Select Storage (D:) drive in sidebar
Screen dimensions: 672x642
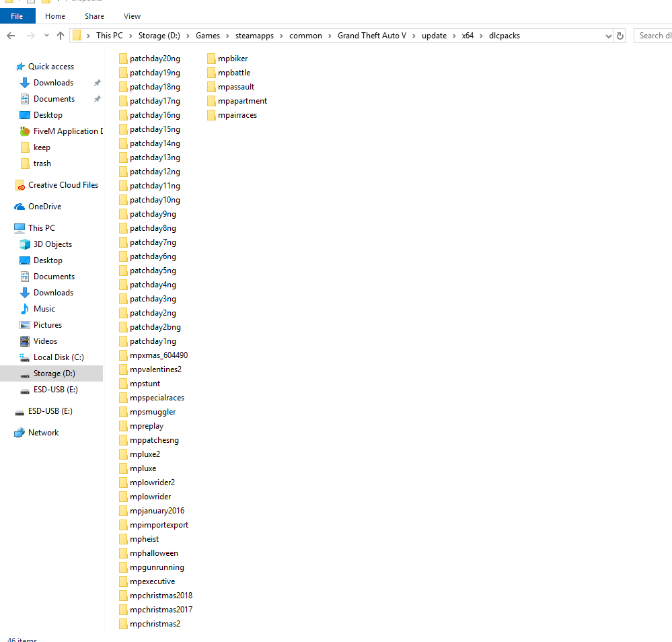coord(51,373)
